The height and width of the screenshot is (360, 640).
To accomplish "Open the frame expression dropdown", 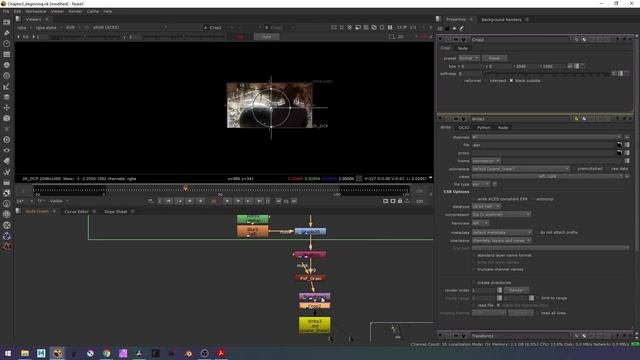I will (486, 161).
